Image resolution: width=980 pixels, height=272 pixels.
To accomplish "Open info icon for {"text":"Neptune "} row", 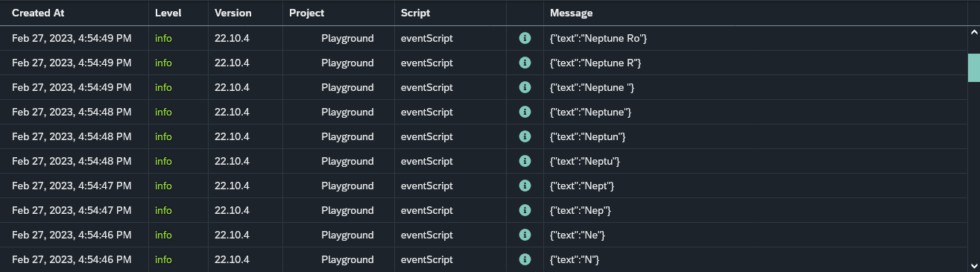I will [x=525, y=87].
